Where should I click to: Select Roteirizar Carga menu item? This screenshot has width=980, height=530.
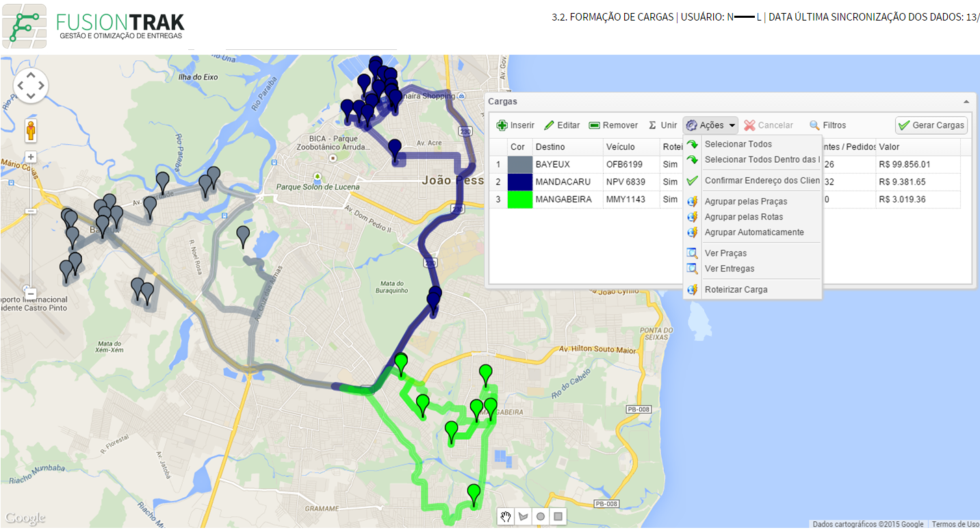point(753,289)
